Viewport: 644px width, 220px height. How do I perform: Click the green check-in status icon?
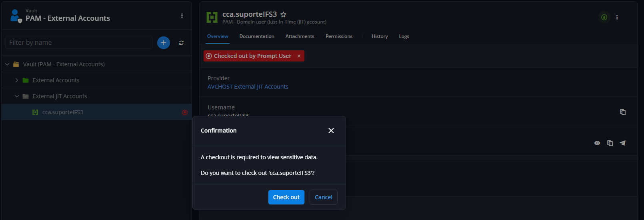pos(604,17)
